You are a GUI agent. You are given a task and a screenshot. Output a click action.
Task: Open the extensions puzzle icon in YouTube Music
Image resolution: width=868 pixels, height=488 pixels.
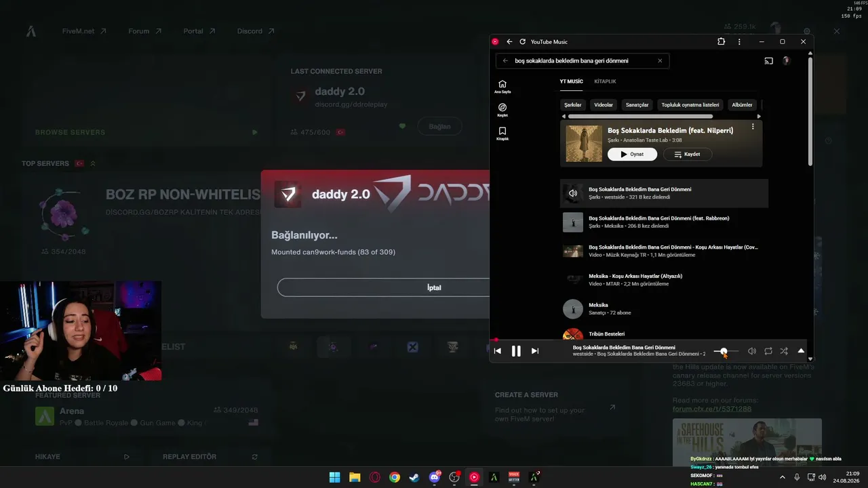[x=722, y=42]
